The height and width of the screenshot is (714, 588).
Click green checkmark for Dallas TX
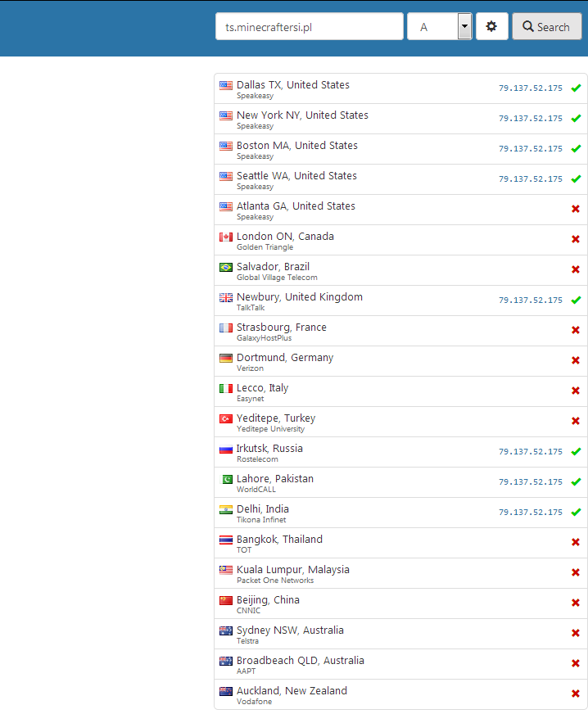point(576,88)
